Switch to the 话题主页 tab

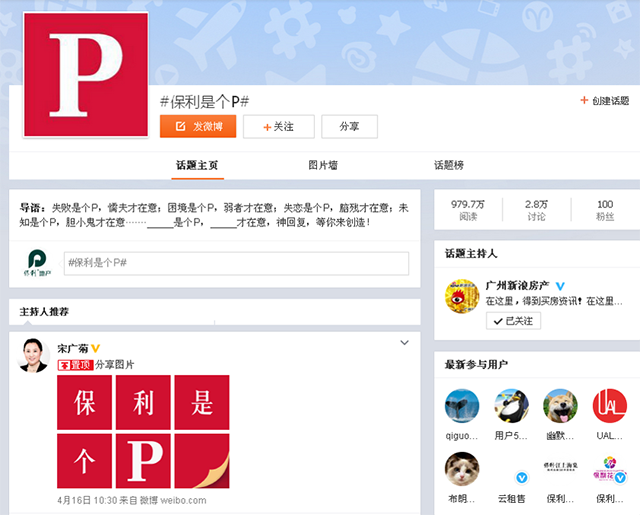(198, 165)
